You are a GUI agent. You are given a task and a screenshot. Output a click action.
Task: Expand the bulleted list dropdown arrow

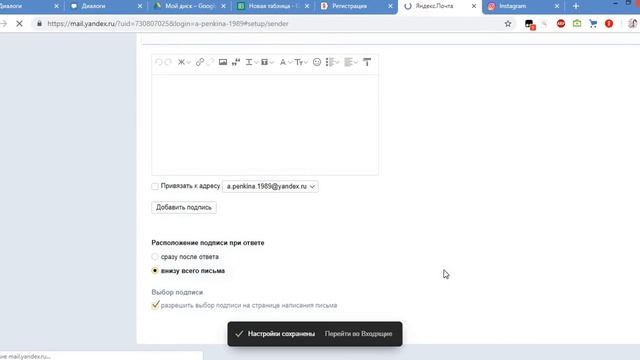[337, 62]
